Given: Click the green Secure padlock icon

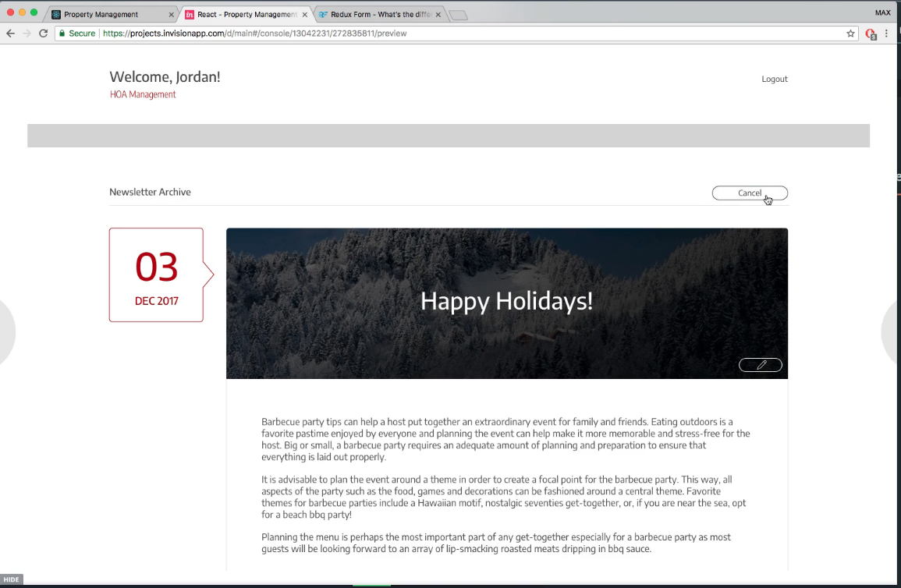Looking at the screenshot, I should pyautogui.click(x=62, y=34).
